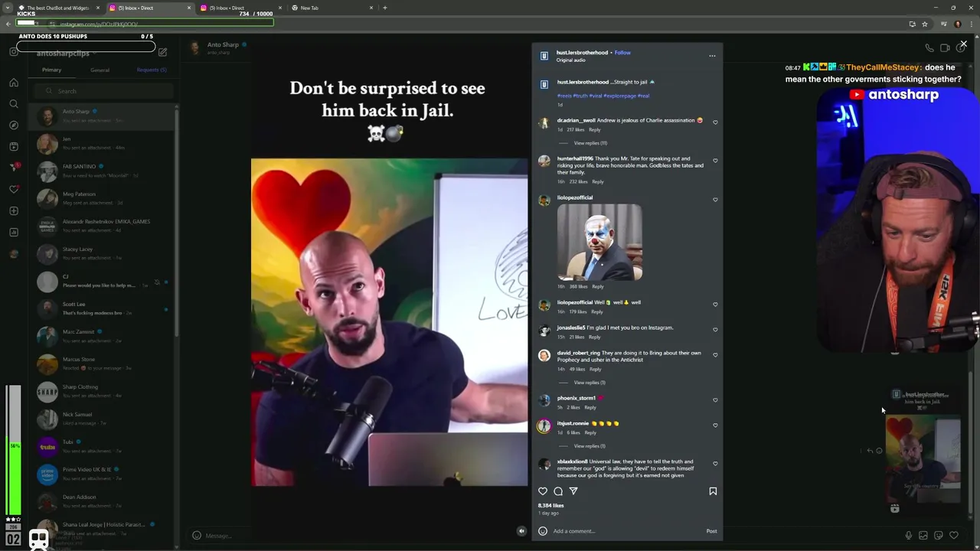Viewport: 980px width, 551px height.
Task: Bookmark this page with the star icon
Action: (x=925, y=24)
